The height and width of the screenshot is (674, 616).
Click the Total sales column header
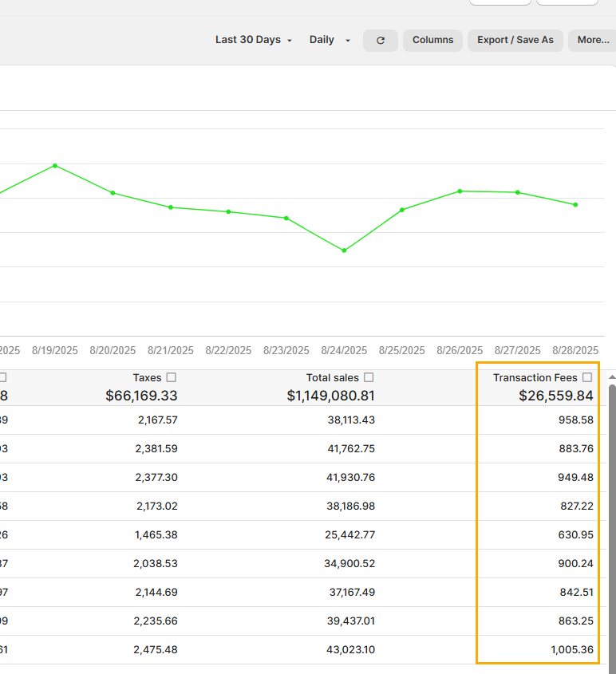coord(332,378)
